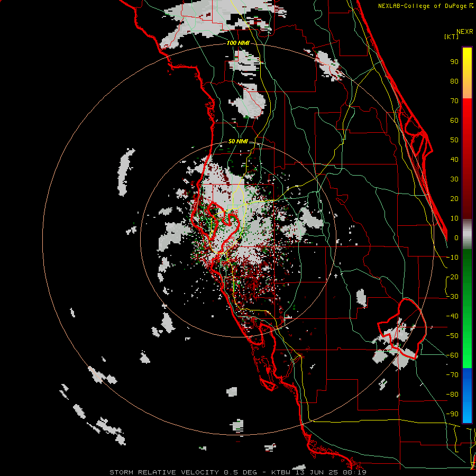Viewport: 476px width, 476px height.
Task: Click the [KT] units label
Action: click(451, 36)
